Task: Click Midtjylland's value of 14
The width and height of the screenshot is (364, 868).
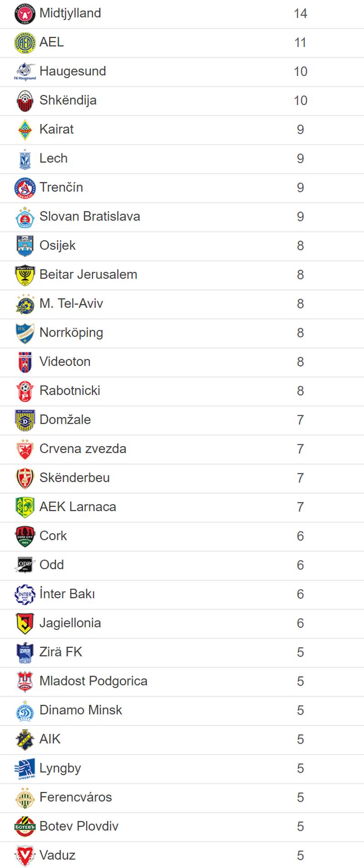Action: (300, 14)
